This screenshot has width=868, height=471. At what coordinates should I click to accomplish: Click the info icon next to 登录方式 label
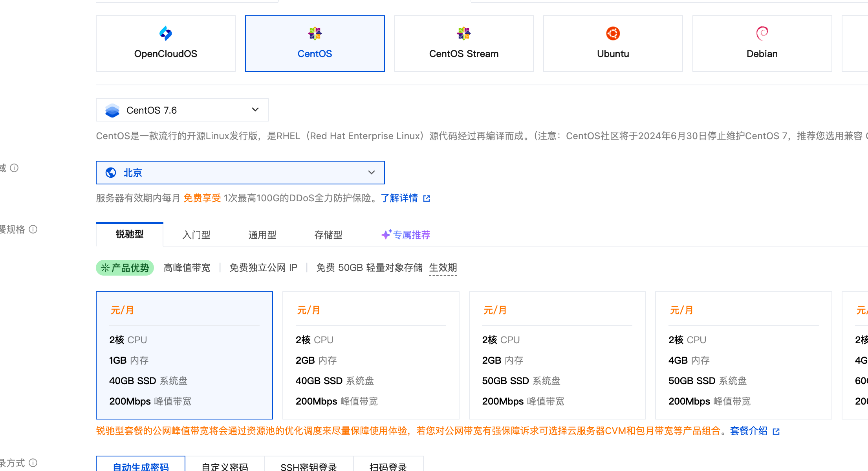point(33,463)
